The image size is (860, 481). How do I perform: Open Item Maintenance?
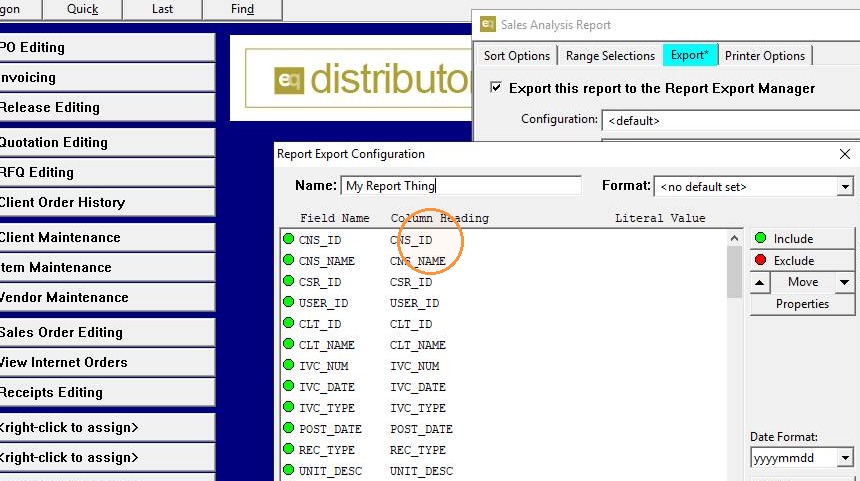coord(106,267)
